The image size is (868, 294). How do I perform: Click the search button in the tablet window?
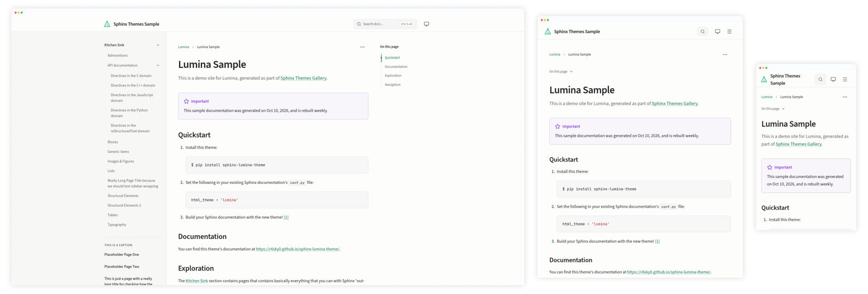coord(702,32)
